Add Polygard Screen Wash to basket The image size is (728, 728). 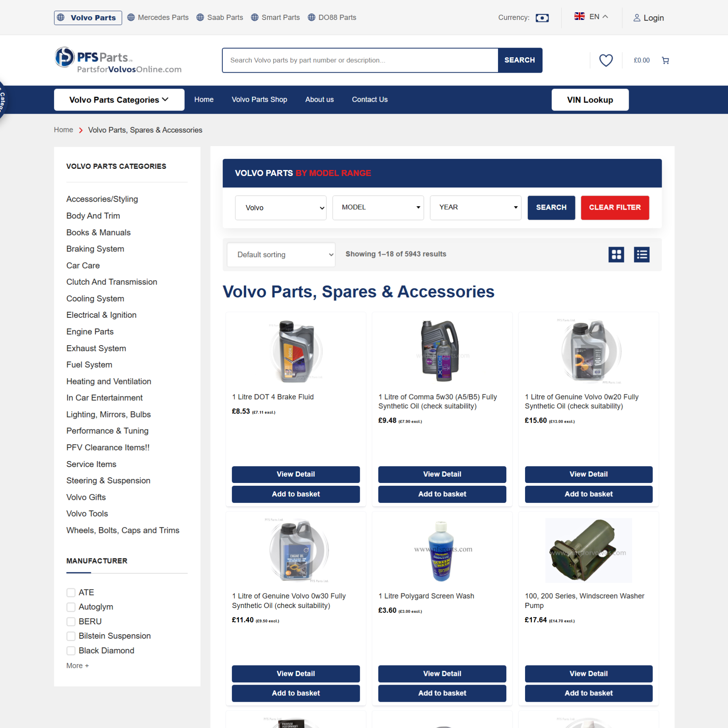(442, 693)
